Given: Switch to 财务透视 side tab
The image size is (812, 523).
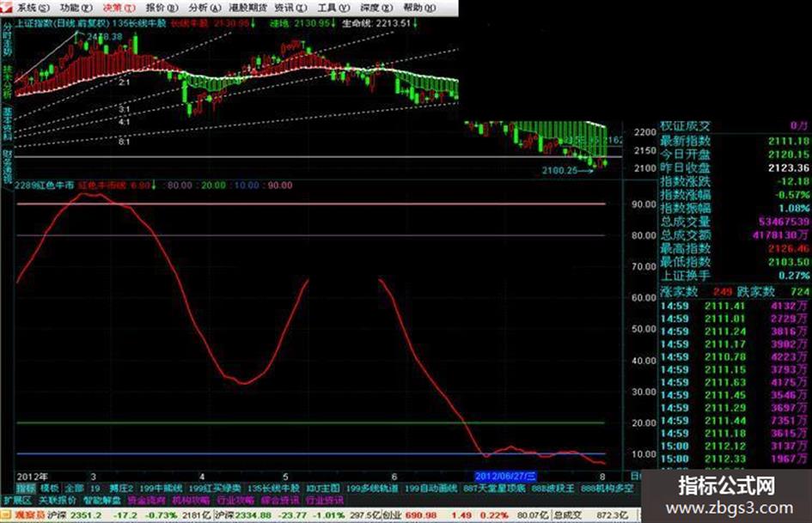Looking at the screenshot, I should tap(7, 167).
